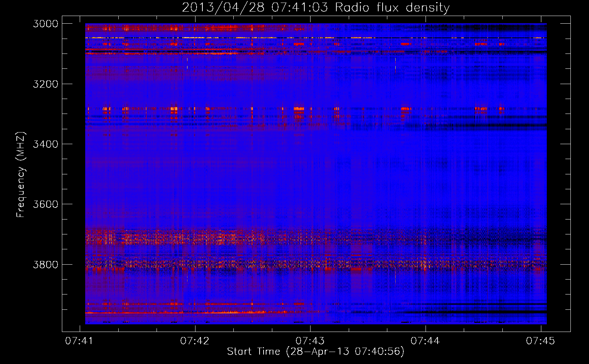Click the 3800 frequency tick label
Screen dimensions: 589x364
tap(46, 265)
